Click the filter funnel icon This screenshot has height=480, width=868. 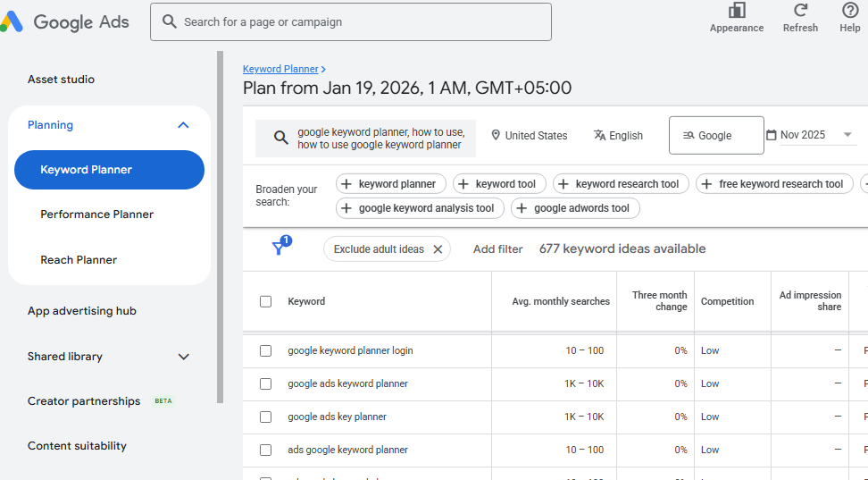[280, 248]
